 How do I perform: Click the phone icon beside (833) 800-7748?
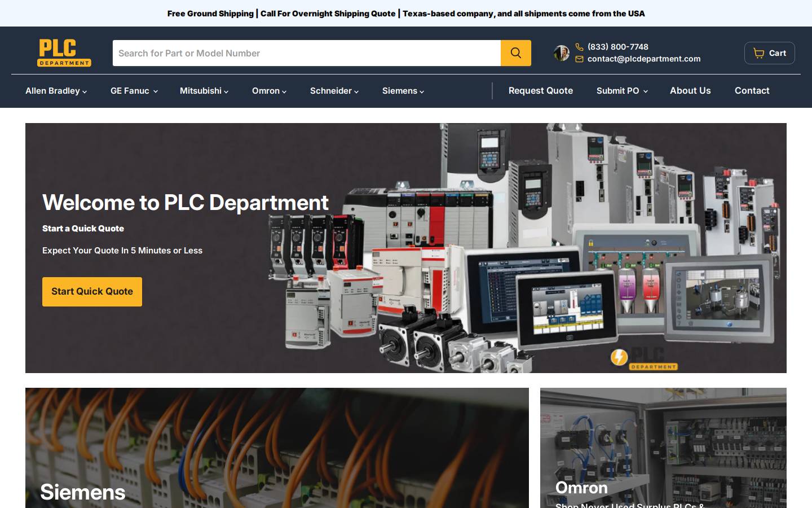[579, 47]
